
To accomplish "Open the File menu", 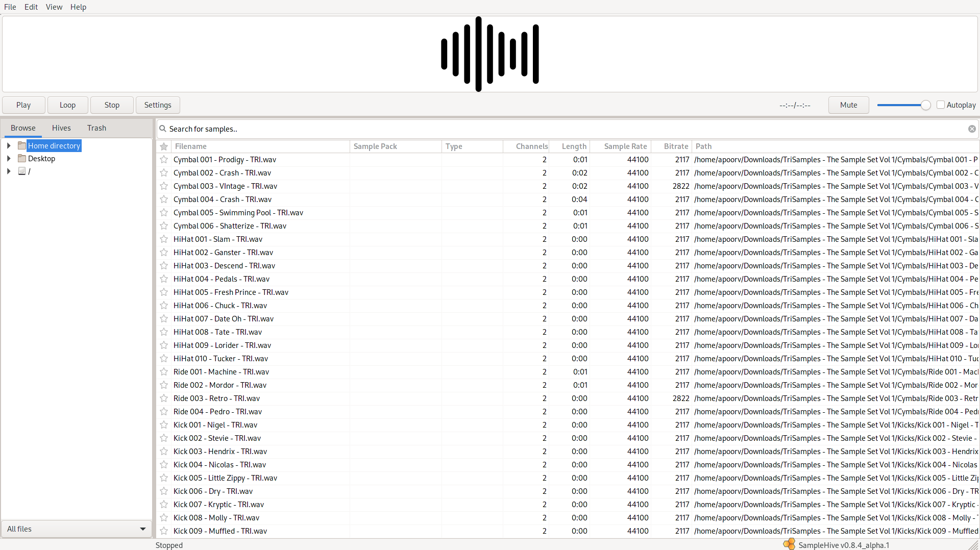I will pyautogui.click(x=10, y=7).
